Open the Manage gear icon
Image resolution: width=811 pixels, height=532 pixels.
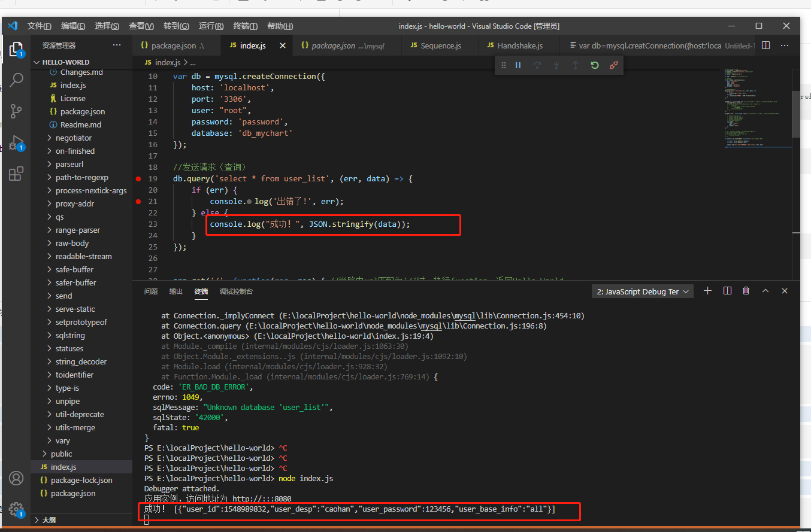pos(17,510)
